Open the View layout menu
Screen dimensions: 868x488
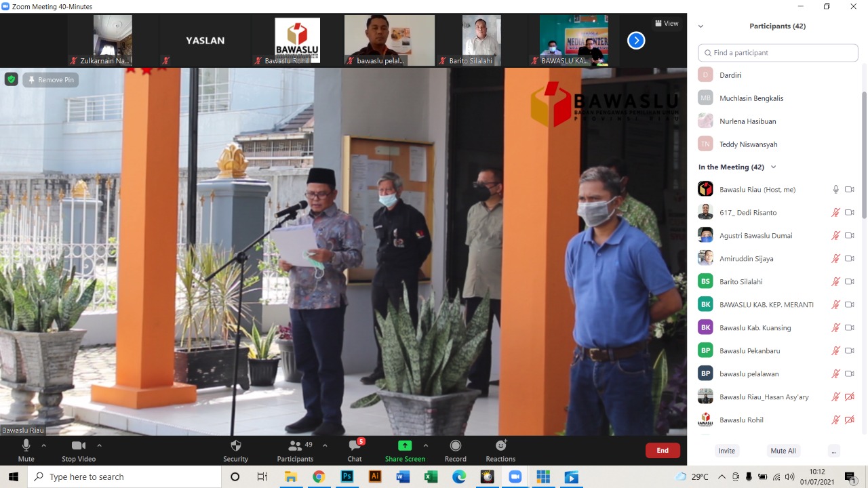tap(667, 24)
